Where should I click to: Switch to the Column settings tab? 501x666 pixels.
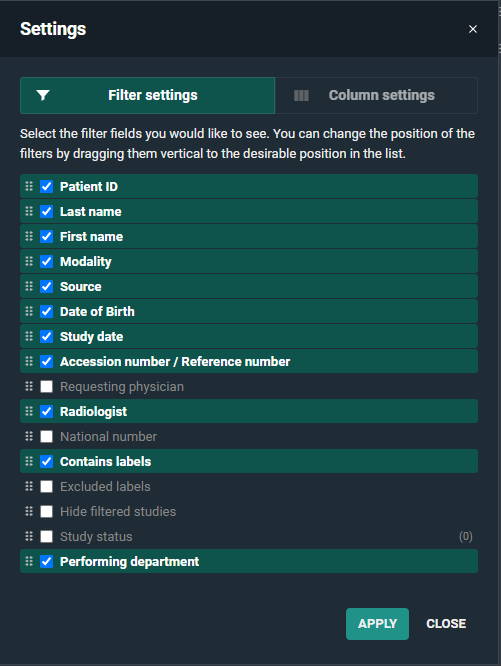point(376,96)
